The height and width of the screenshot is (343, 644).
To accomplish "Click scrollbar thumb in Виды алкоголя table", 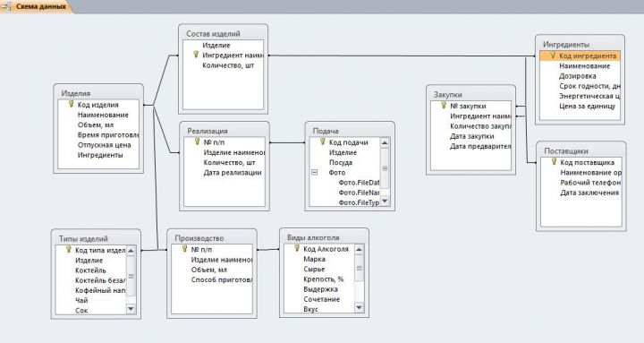I will tap(359, 268).
